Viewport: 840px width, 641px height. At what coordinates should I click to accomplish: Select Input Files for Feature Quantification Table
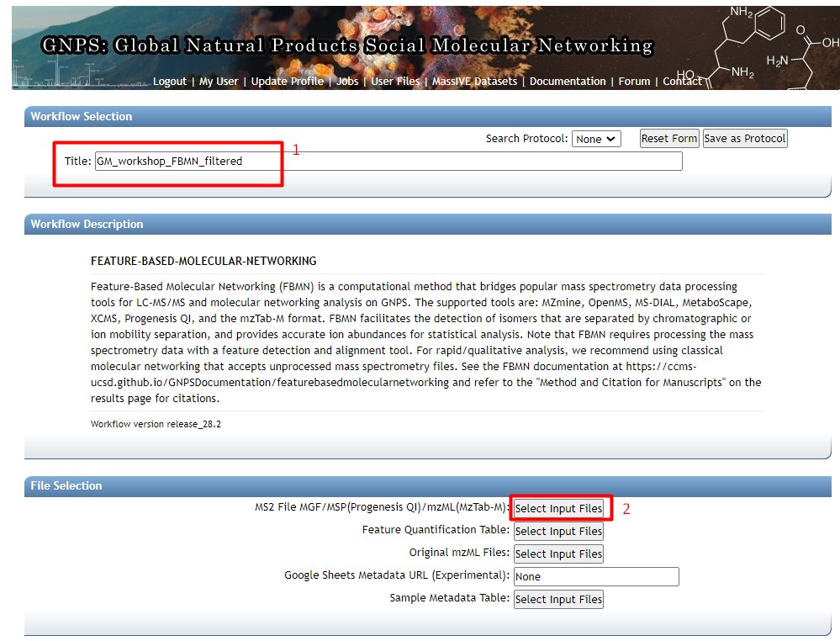pyautogui.click(x=558, y=532)
